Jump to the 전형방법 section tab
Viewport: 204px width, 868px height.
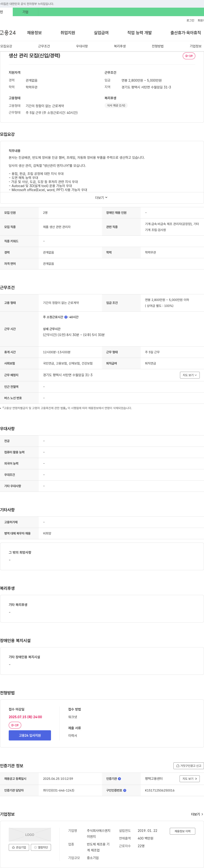(157, 46)
